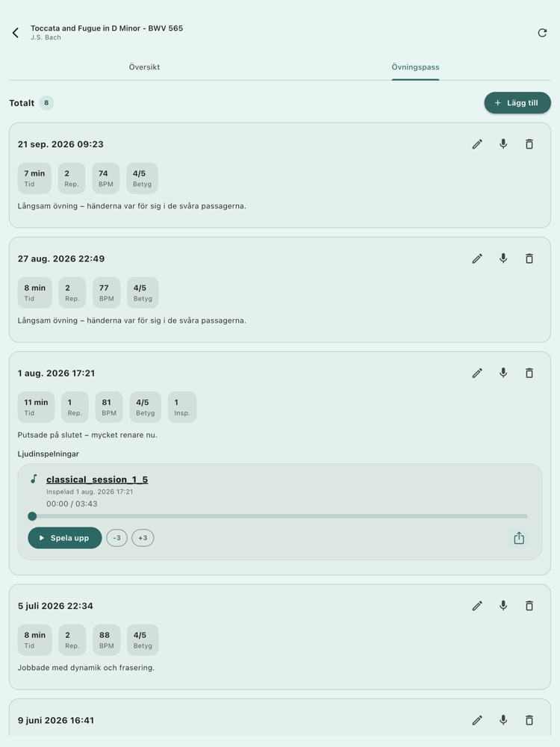Click the J.S. Bach composer subtitle

(46, 37)
